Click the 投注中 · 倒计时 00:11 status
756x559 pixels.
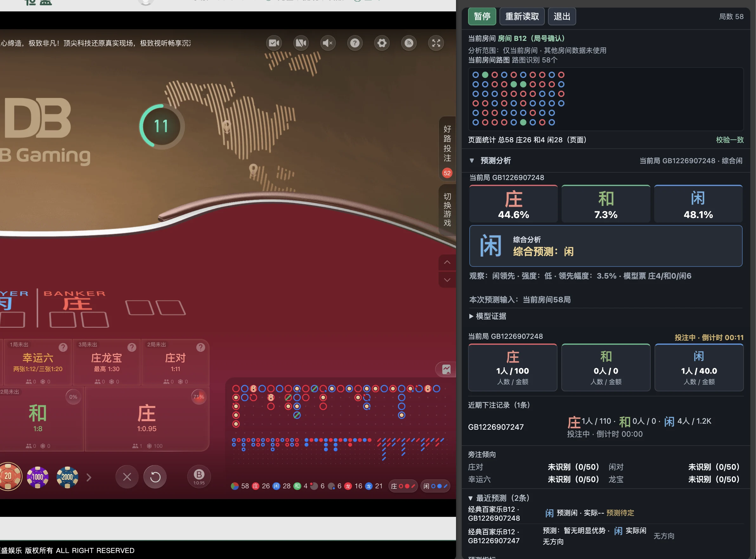709,337
